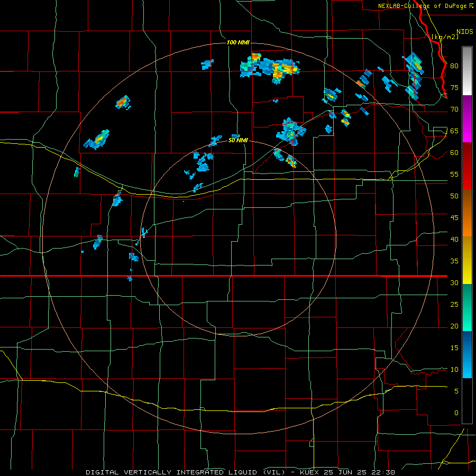Screen dimensions: 476x476
Task: Click the 80 value on the VIL scale
Action: pos(454,66)
